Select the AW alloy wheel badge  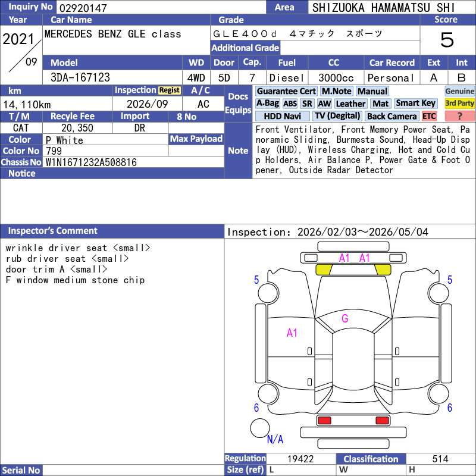324,104
